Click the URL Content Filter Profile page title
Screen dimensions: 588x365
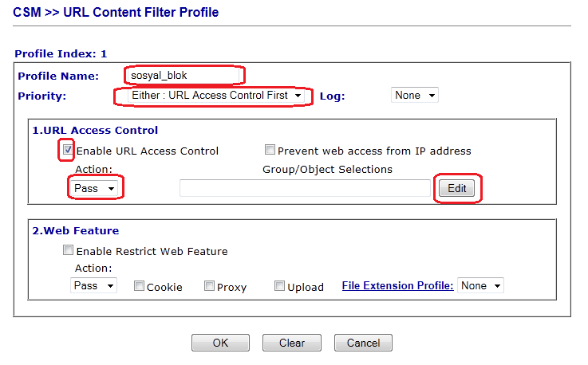pos(116,12)
